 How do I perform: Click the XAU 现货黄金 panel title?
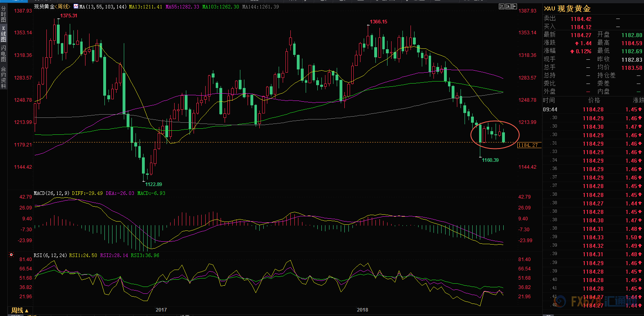(x=567, y=8)
